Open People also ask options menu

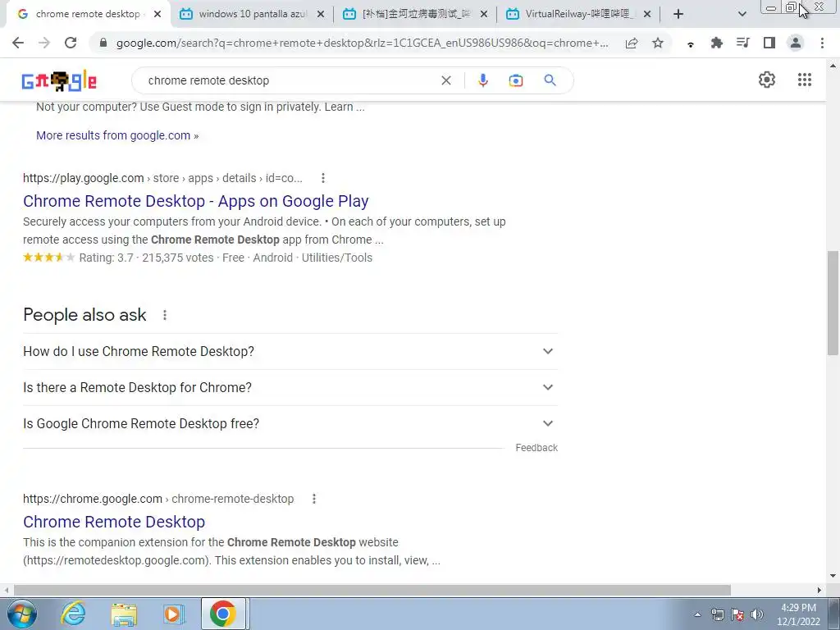[165, 315]
